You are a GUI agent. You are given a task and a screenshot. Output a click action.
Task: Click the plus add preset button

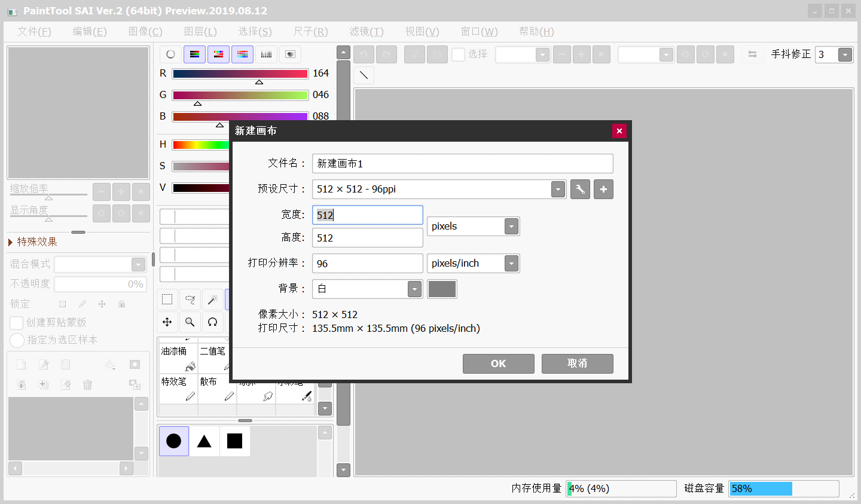coord(603,190)
